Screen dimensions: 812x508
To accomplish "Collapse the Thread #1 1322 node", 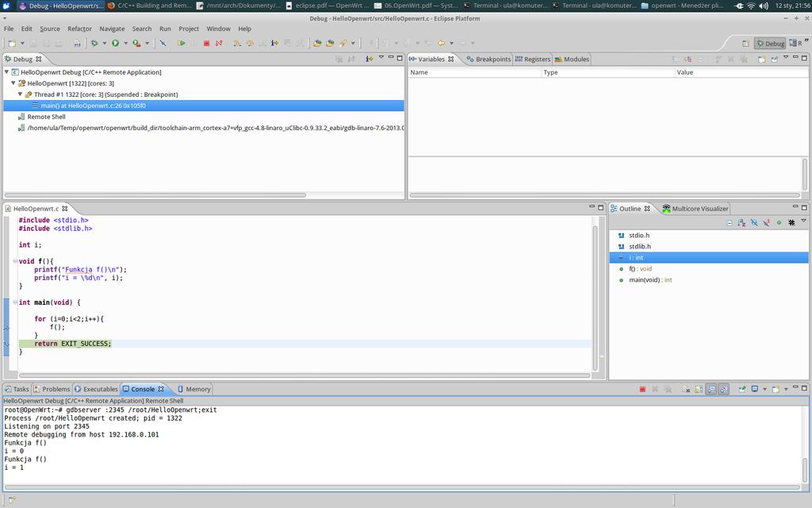I will pos(20,94).
